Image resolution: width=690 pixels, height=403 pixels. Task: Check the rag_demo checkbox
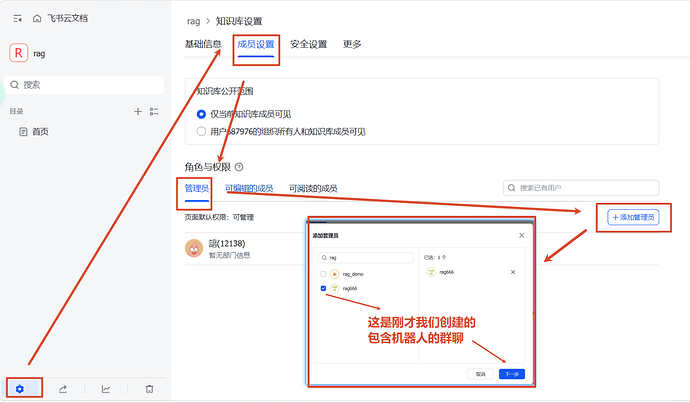click(323, 274)
